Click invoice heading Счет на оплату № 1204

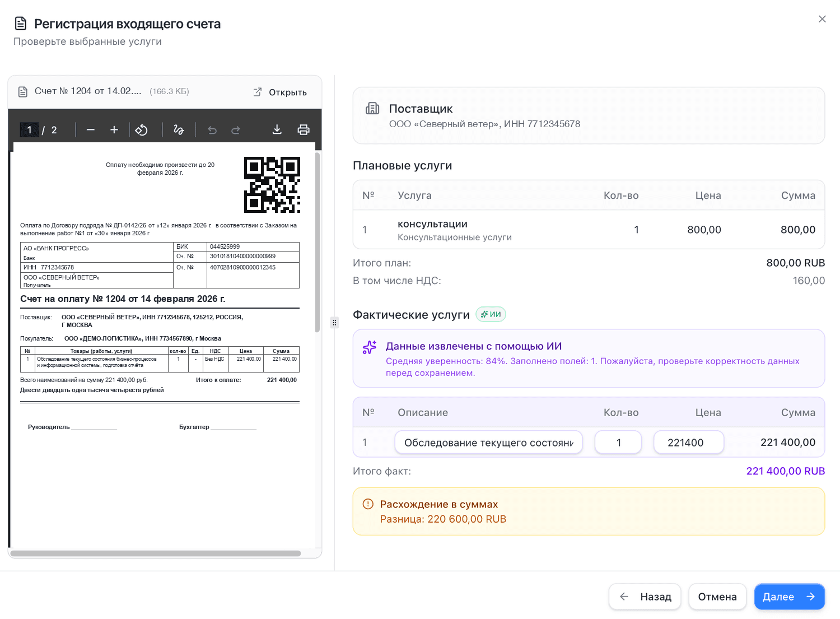point(123,299)
